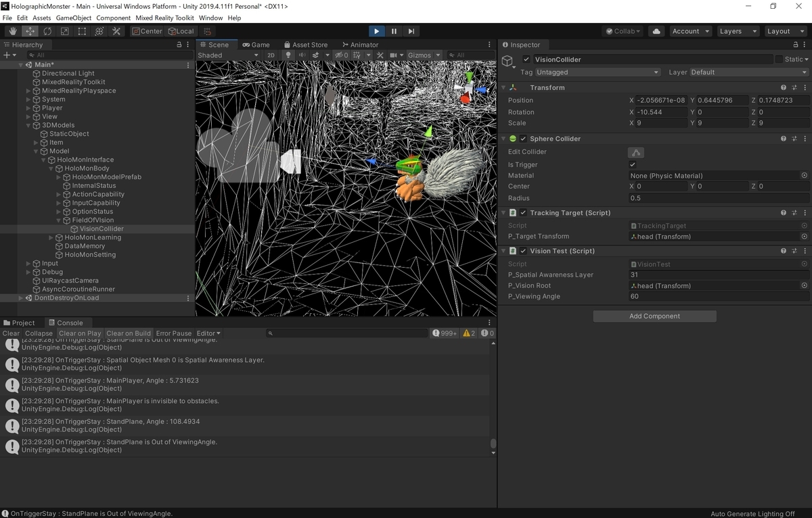Uncheck Is Trigger checkbox
Viewport: 812px width, 518px height.
pos(633,164)
